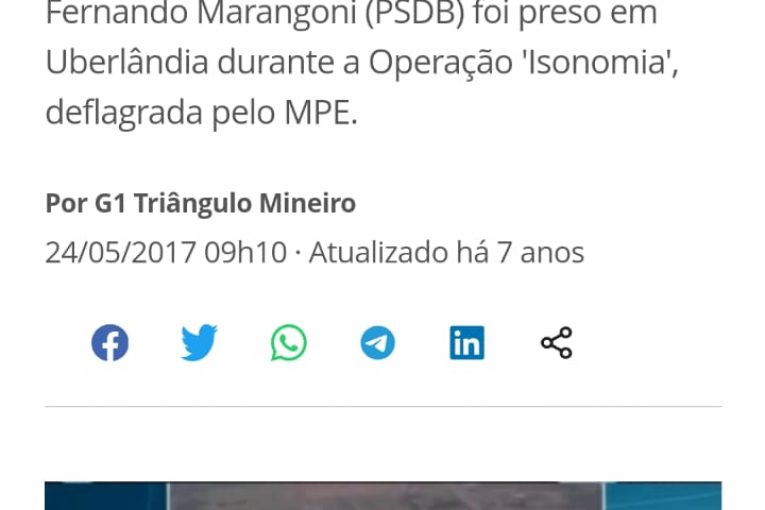Viewport: 765px width, 510px height.
Task: Click the phrase Operação 'Isonomia'
Action: tap(522, 63)
